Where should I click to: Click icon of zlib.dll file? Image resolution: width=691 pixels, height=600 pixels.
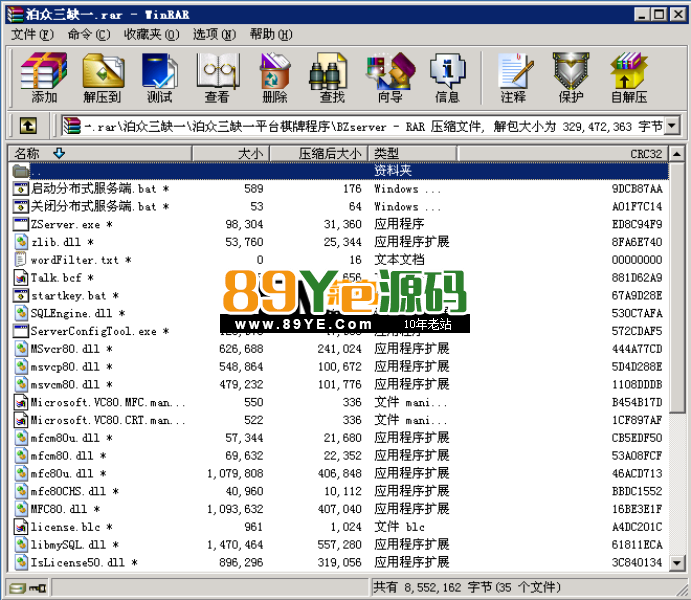coord(21,242)
